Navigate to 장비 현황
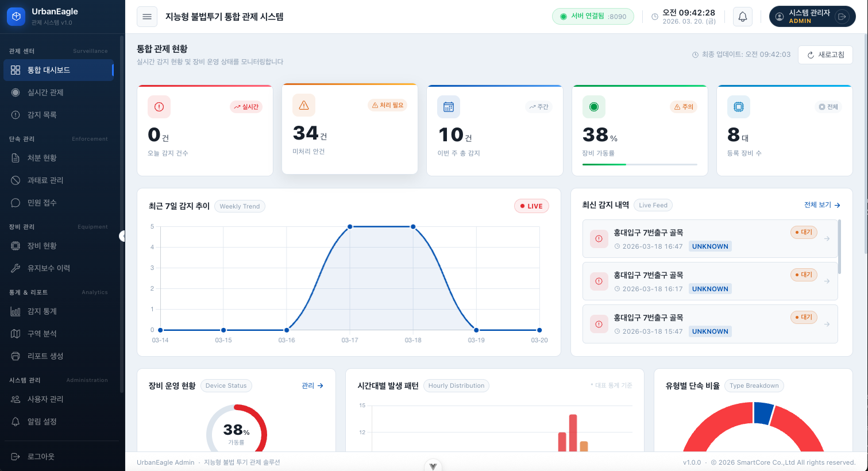The height and width of the screenshot is (471, 868). point(59,246)
